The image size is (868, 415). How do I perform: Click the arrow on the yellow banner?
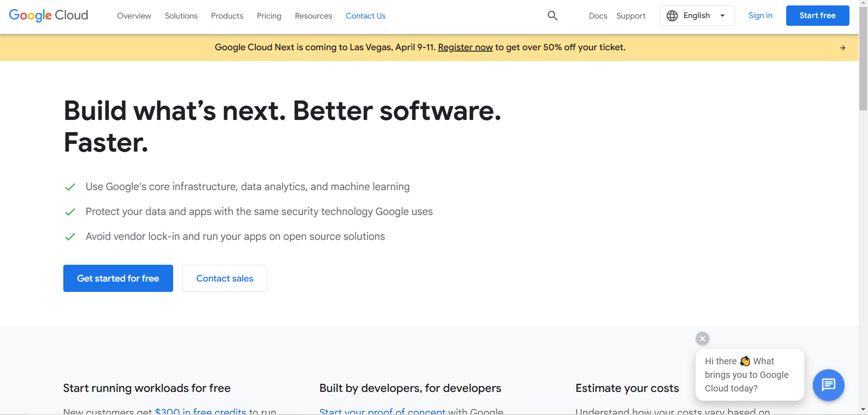[x=843, y=48]
